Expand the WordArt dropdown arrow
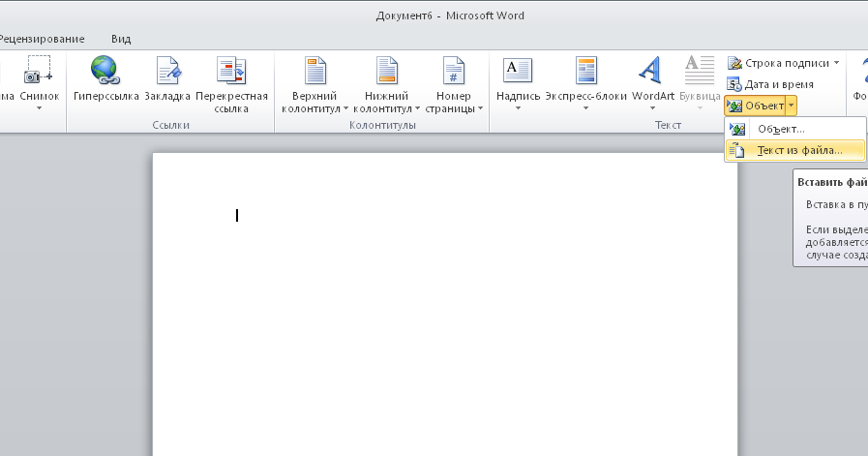 click(652, 108)
